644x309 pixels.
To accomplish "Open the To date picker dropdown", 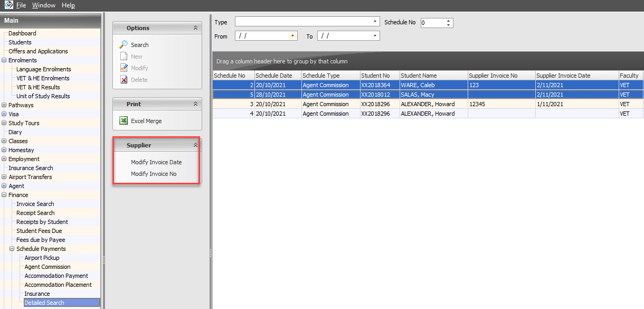I will [375, 36].
